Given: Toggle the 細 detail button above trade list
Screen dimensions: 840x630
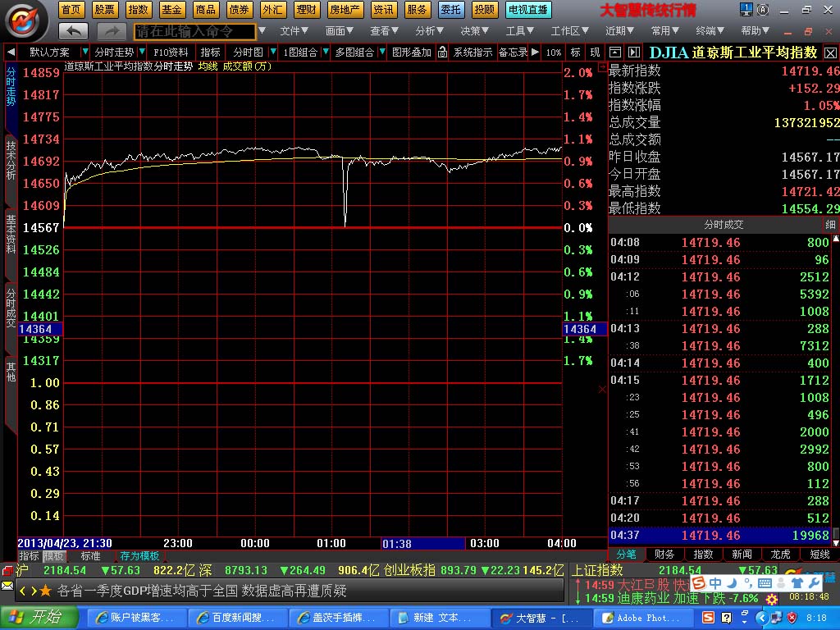Looking at the screenshot, I should point(830,225).
